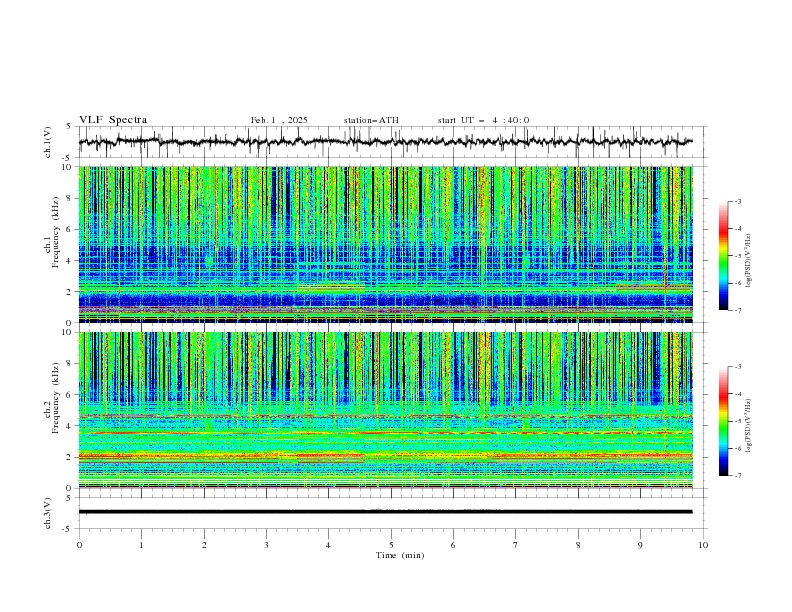The height and width of the screenshot is (612, 792).
Task: Click the "station=ATH" header label
Action: point(371,120)
